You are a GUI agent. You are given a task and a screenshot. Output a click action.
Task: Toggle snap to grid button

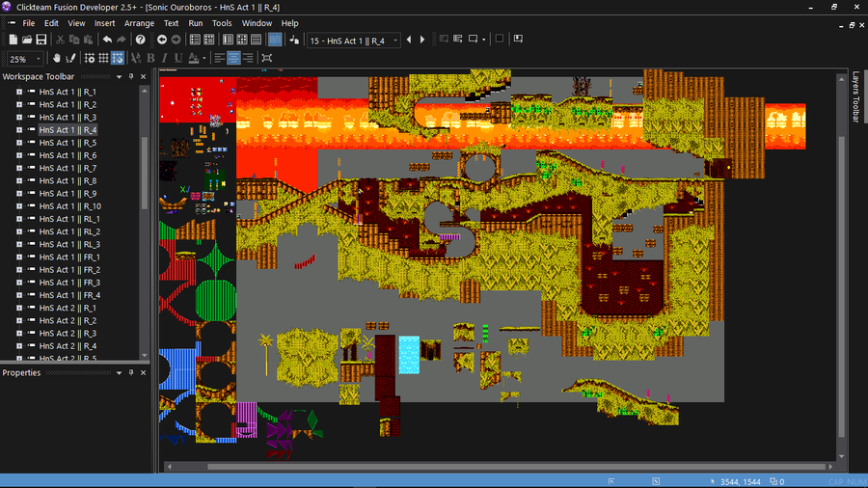pos(118,58)
